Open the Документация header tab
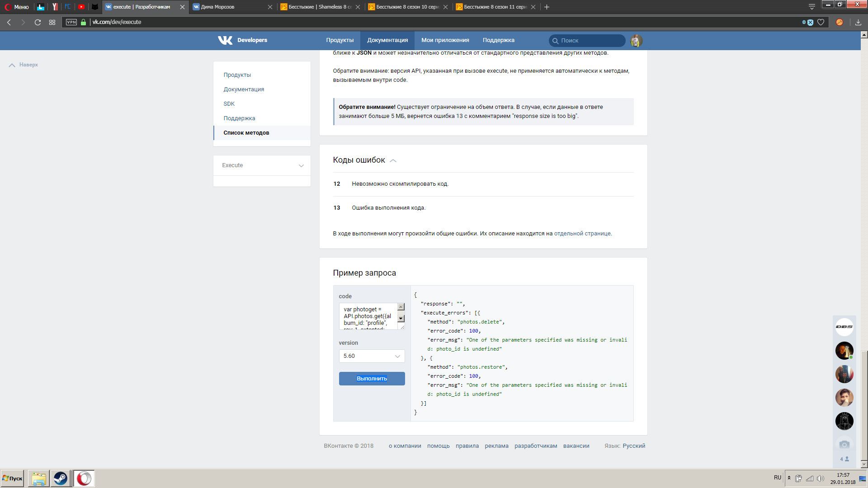The image size is (868, 488). pos(387,40)
